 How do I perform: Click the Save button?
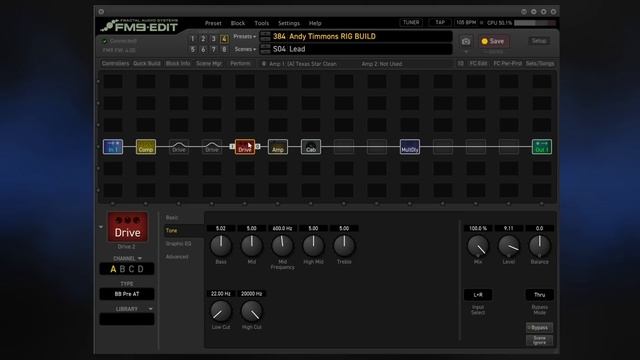[493, 41]
